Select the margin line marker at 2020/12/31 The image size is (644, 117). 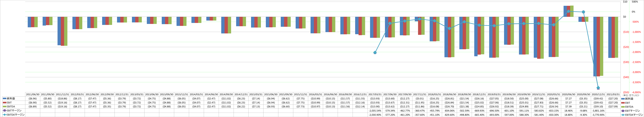598,88
